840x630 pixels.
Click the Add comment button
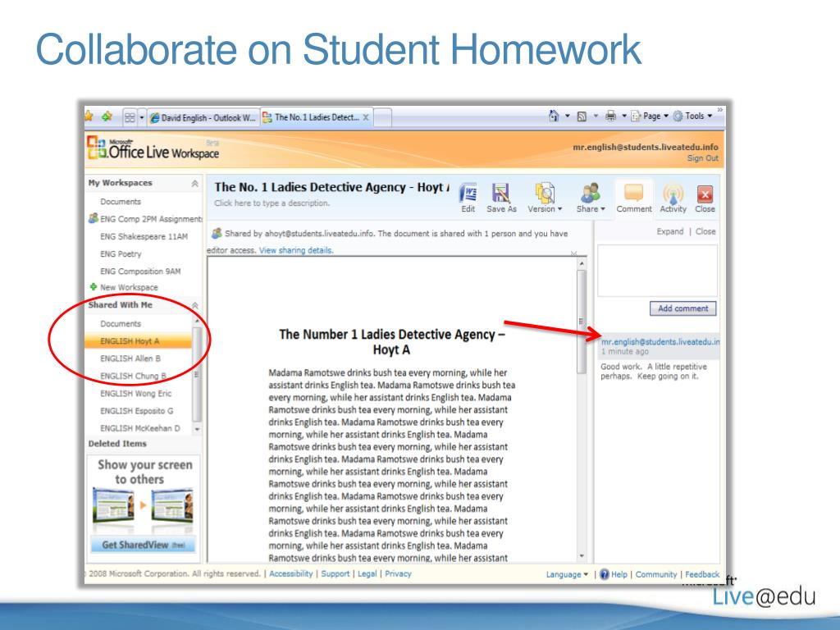(x=683, y=308)
